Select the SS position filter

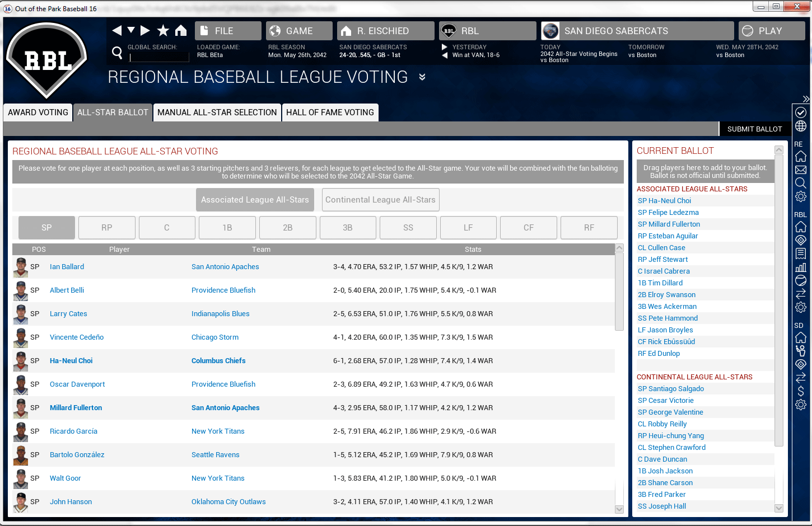coord(408,228)
